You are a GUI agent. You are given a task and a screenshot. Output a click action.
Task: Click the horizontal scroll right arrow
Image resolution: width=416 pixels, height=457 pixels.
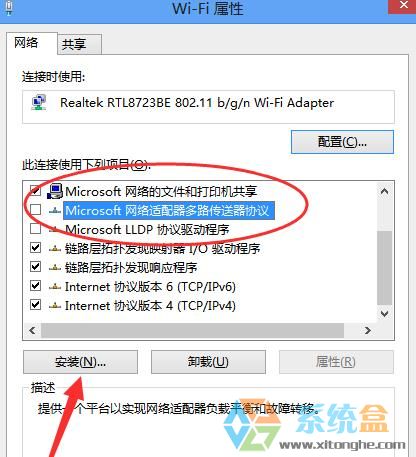(x=368, y=330)
